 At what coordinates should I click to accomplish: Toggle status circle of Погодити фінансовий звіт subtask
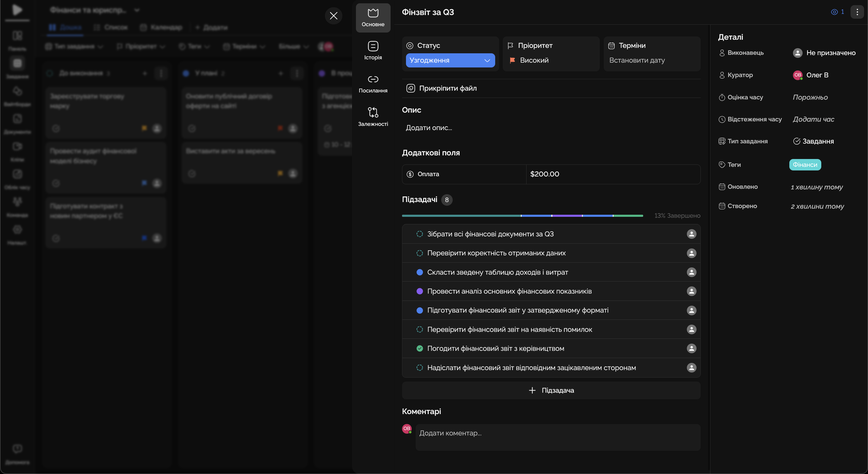pyautogui.click(x=420, y=348)
